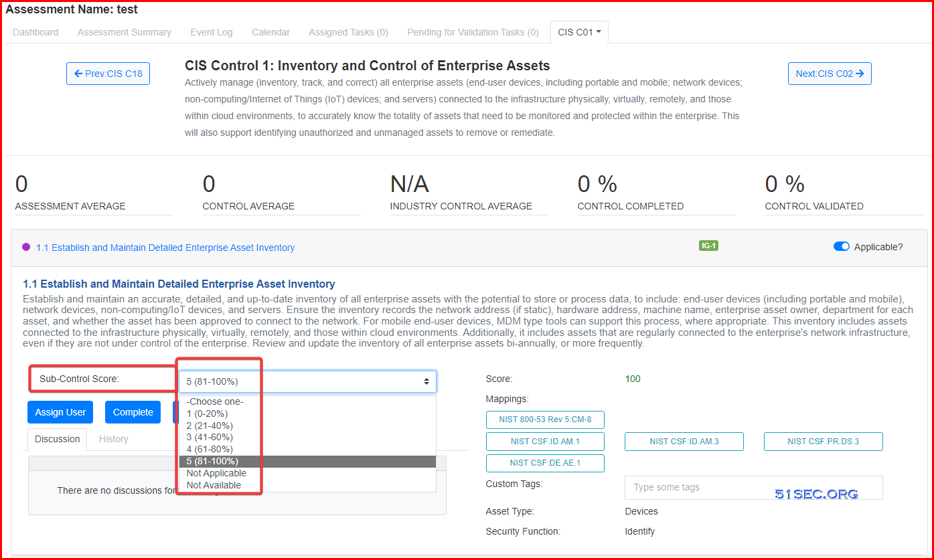Go to the Calendar tab
The height and width of the screenshot is (560, 934).
[271, 32]
